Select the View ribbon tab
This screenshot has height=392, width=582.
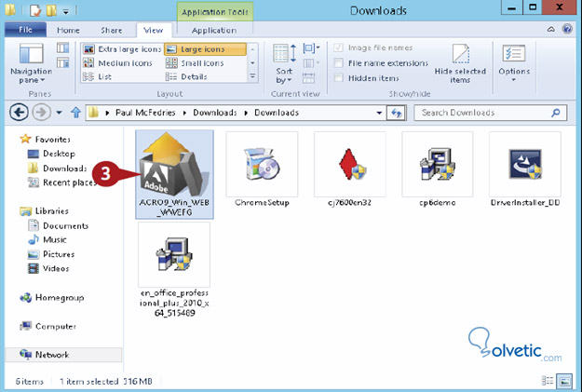154,30
